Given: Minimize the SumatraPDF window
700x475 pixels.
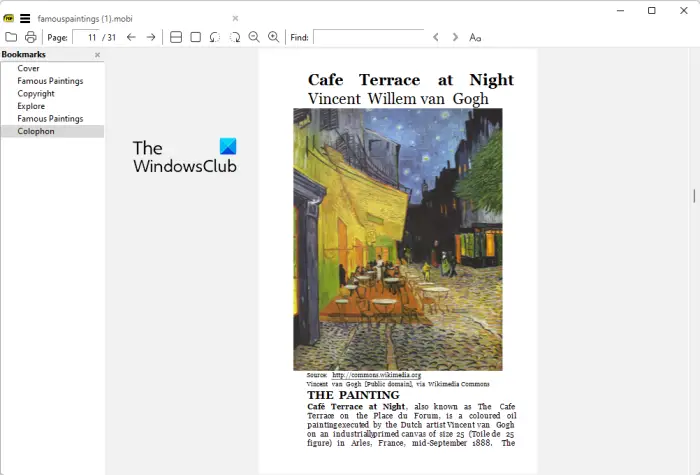Looking at the screenshot, I should click(x=620, y=10).
